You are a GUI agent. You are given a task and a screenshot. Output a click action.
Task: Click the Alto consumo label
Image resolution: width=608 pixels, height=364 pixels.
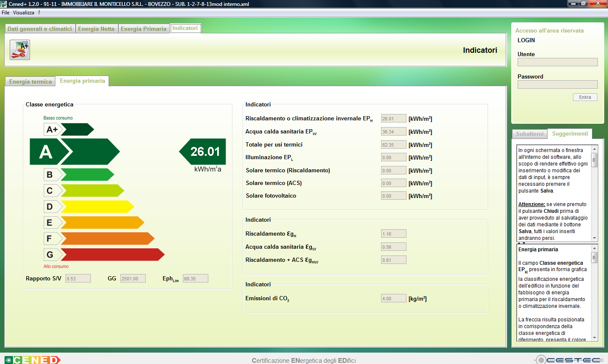(56, 266)
